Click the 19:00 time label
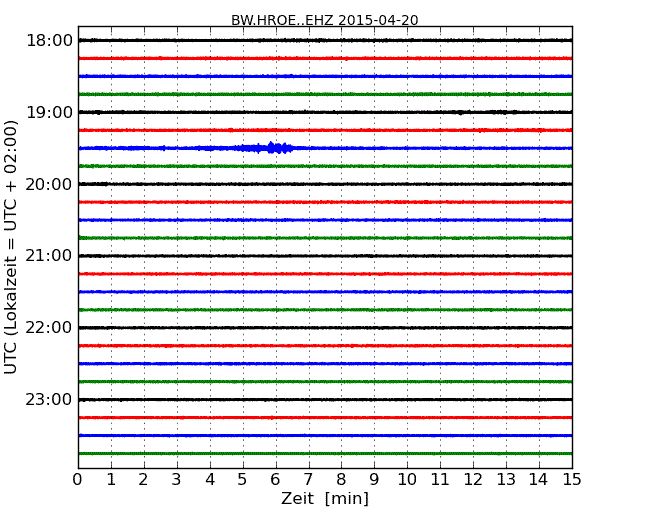This screenshot has width=650, height=520. [x=49, y=112]
